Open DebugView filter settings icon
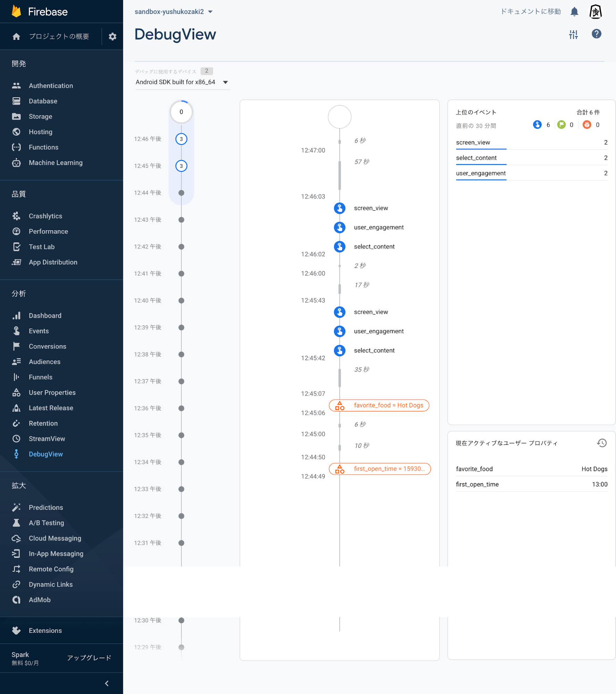 [x=573, y=34]
